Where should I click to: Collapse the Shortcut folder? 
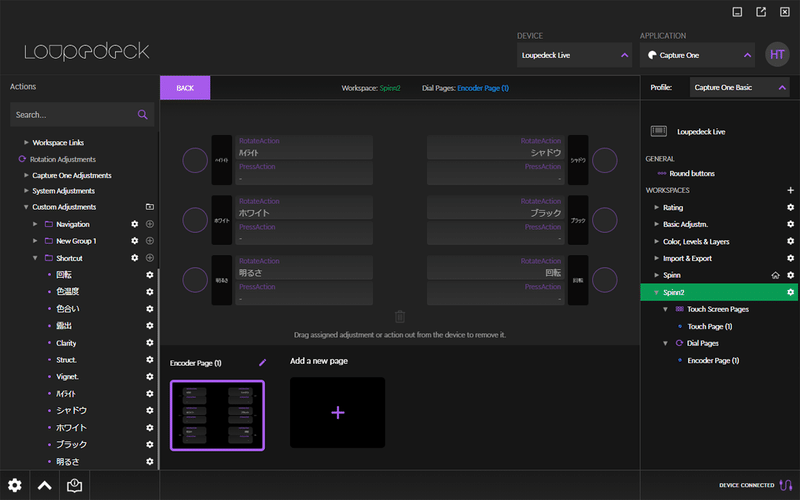35,258
